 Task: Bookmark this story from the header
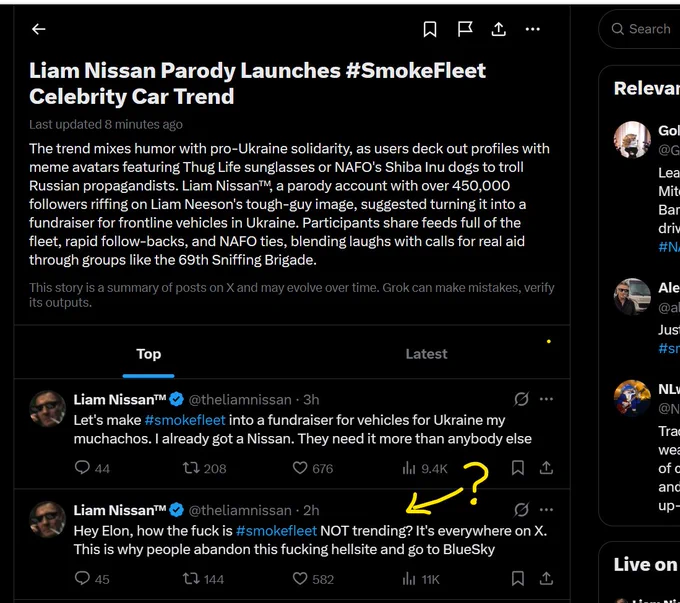(430, 29)
